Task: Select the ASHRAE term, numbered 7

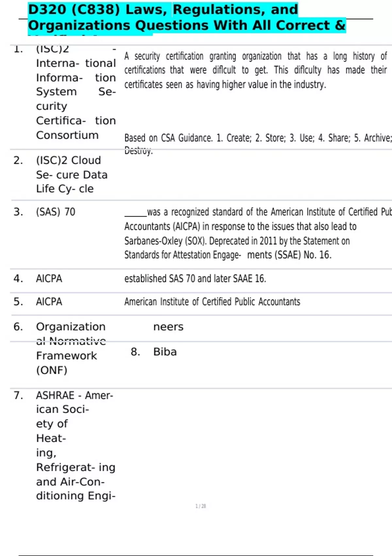Action: click(x=76, y=445)
